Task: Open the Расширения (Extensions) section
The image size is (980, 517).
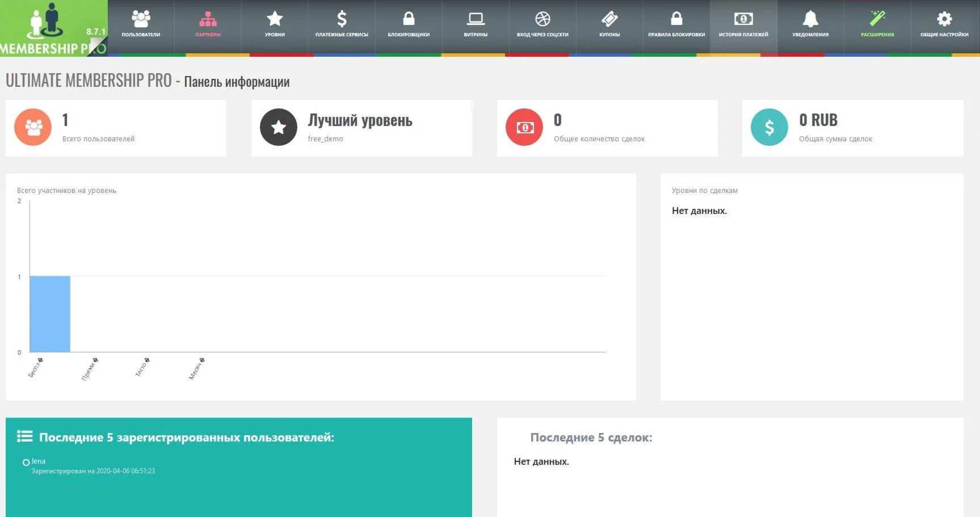Action: 877,26
